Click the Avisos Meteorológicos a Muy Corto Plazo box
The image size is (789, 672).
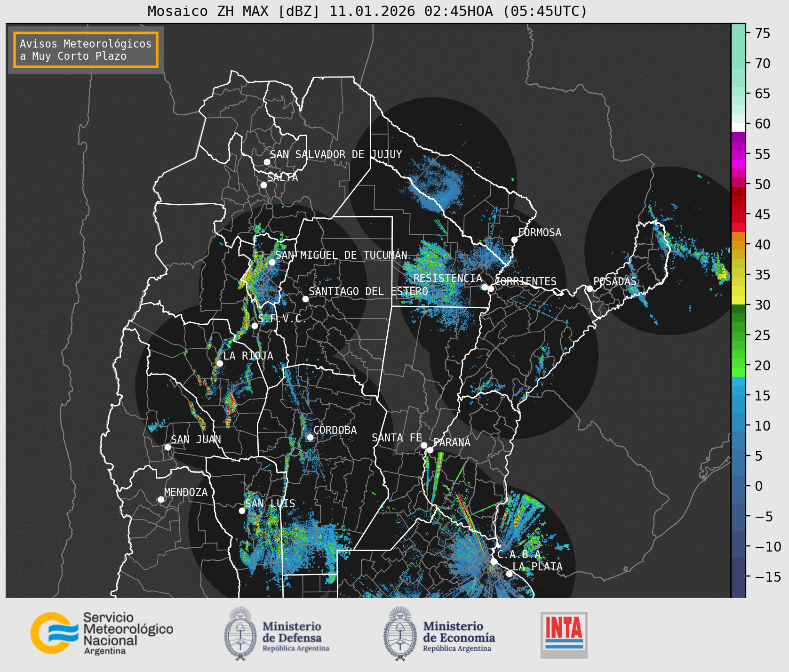[86, 50]
